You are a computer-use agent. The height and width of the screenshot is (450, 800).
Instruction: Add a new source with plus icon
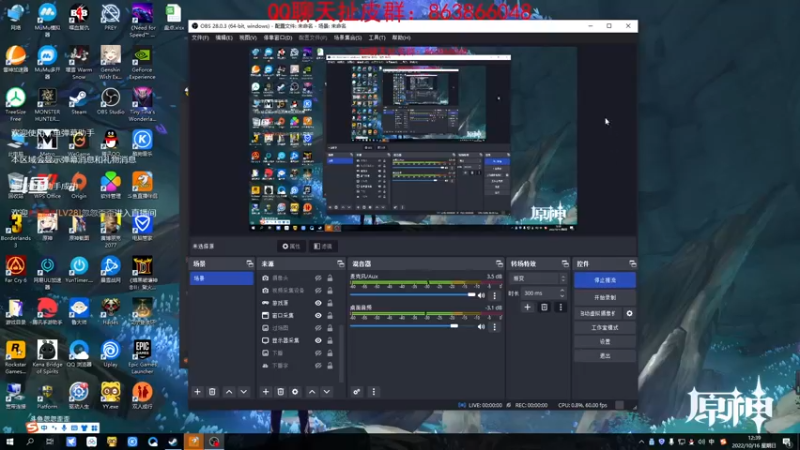point(265,392)
